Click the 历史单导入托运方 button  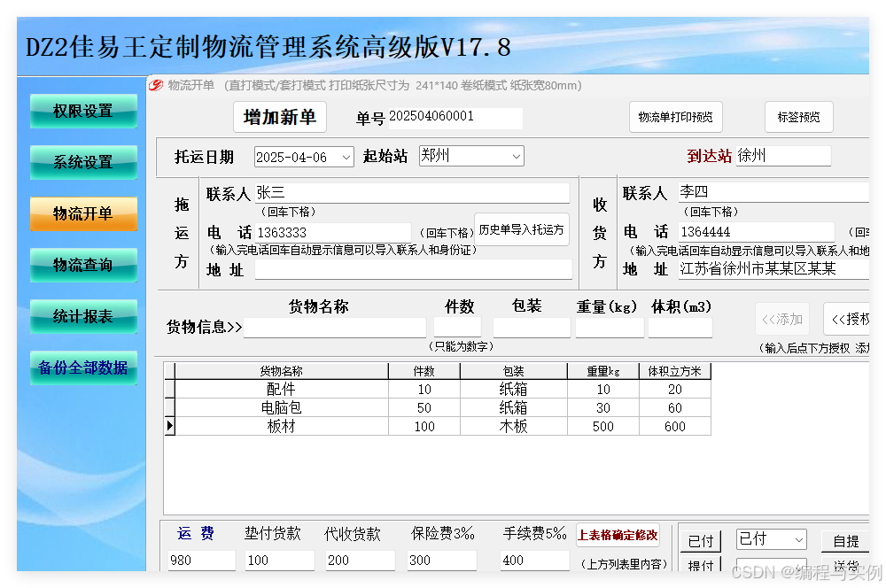coord(522,229)
